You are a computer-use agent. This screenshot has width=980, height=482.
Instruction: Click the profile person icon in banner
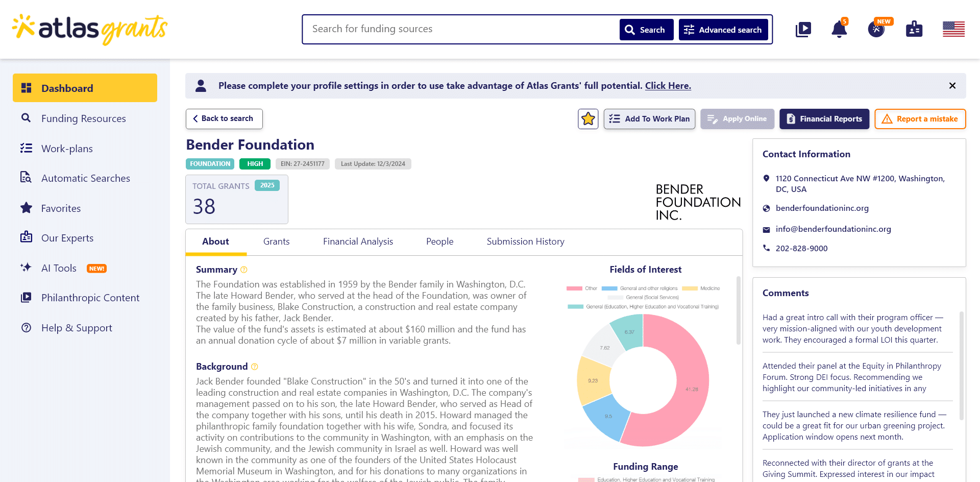pyautogui.click(x=201, y=86)
